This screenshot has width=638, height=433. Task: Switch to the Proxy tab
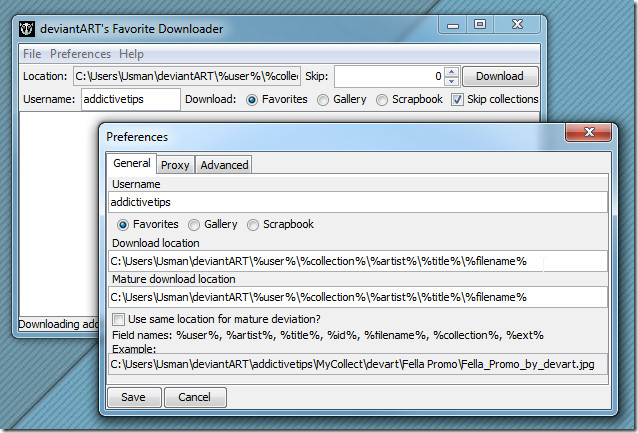pos(175,165)
